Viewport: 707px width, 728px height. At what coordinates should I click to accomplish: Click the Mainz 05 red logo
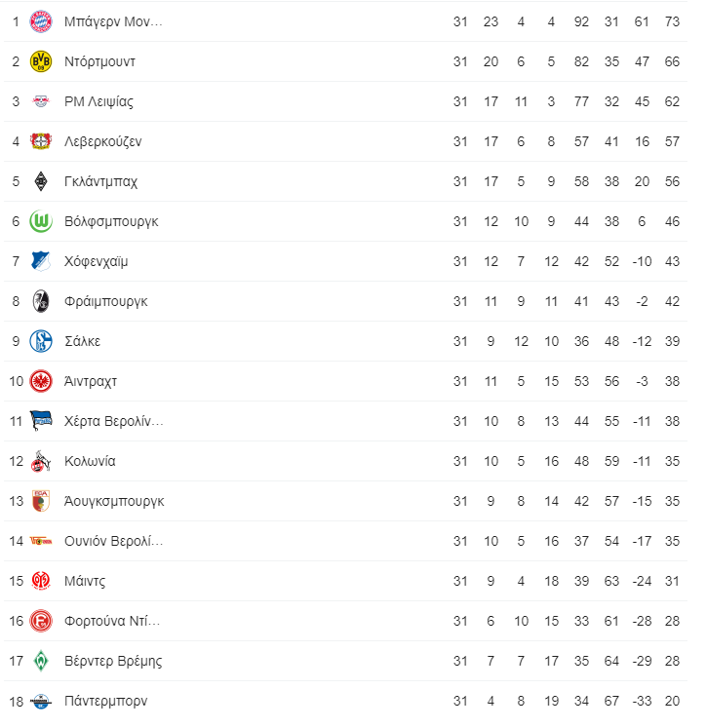41,581
